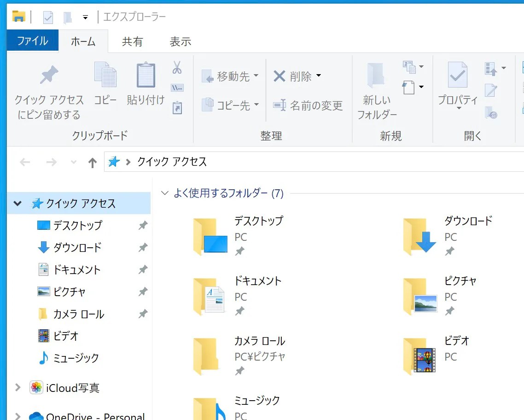Collapse the Quick Access (クイック アクセス) tree node
The height and width of the screenshot is (420, 524).
17,203
